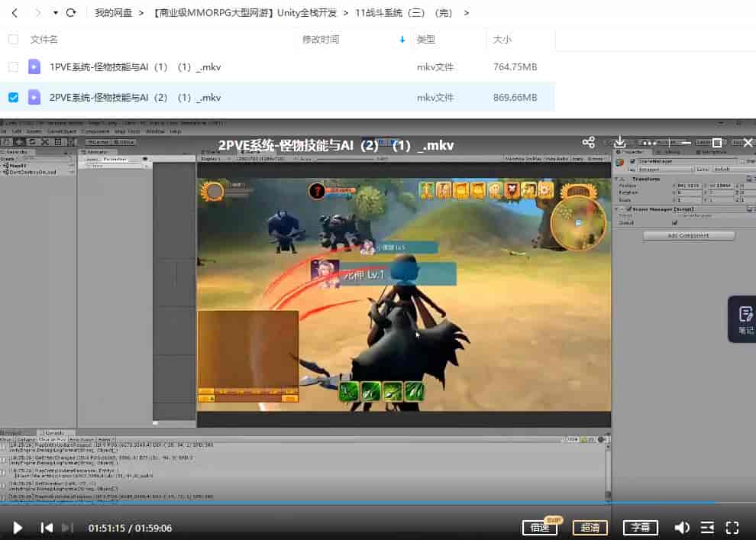Viewport: 756px width, 540px height.
Task: Play the paused video
Action: [x=18, y=527]
